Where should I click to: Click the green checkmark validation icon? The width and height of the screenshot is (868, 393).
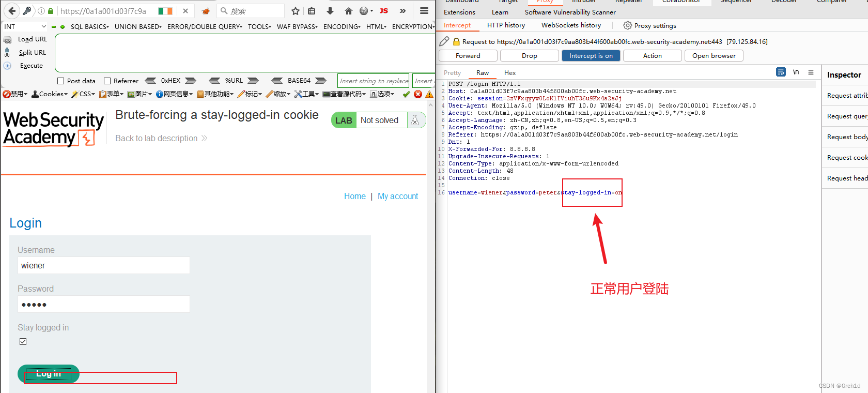(x=407, y=94)
